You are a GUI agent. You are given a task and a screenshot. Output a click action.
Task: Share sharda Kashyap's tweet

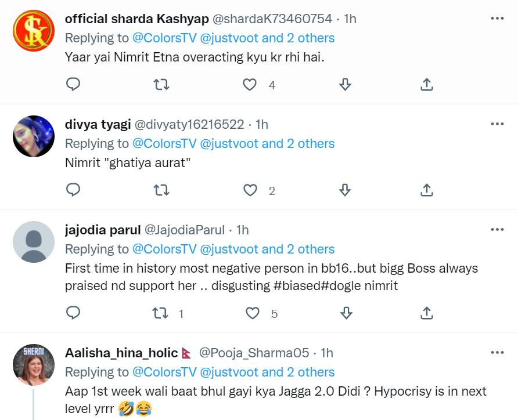pos(426,85)
